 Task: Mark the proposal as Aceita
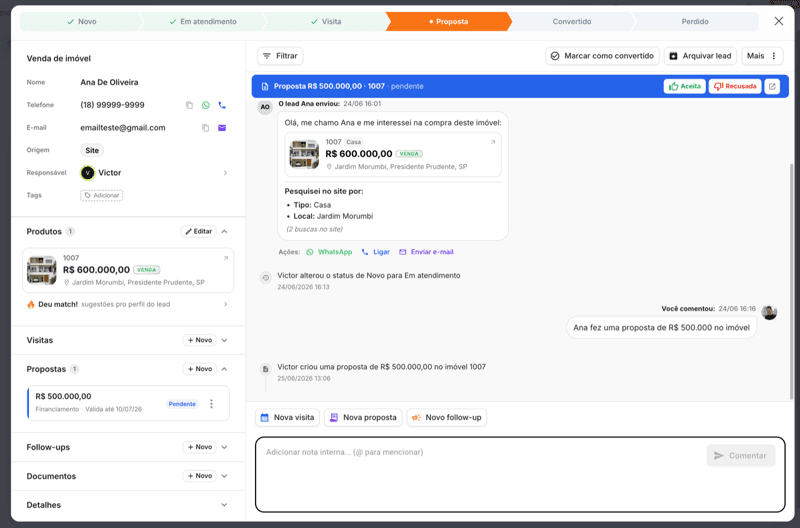[x=685, y=86]
